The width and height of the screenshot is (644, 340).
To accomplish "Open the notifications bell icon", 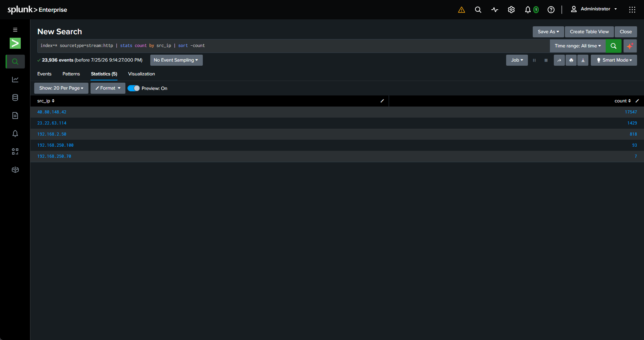I will click(x=528, y=10).
